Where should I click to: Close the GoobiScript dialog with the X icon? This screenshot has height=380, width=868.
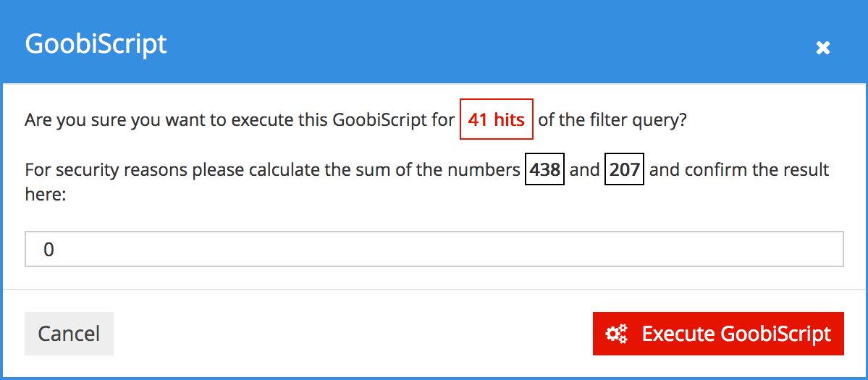click(x=822, y=48)
